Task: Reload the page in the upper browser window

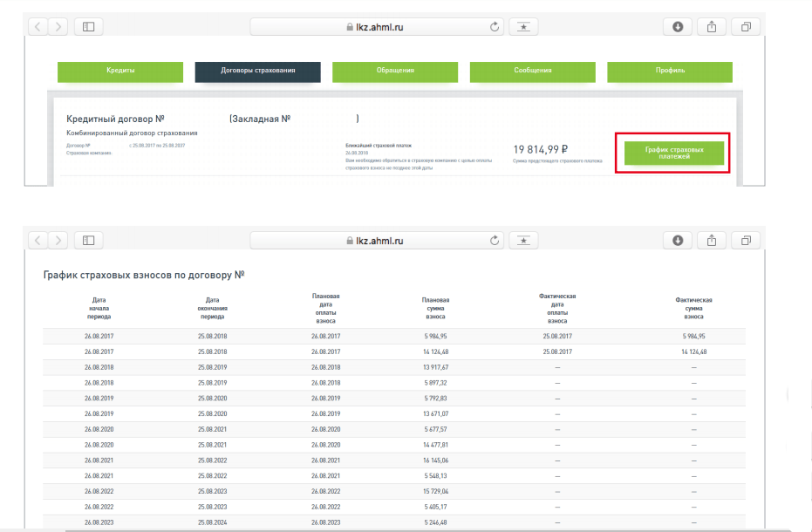Action: pyautogui.click(x=495, y=27)
